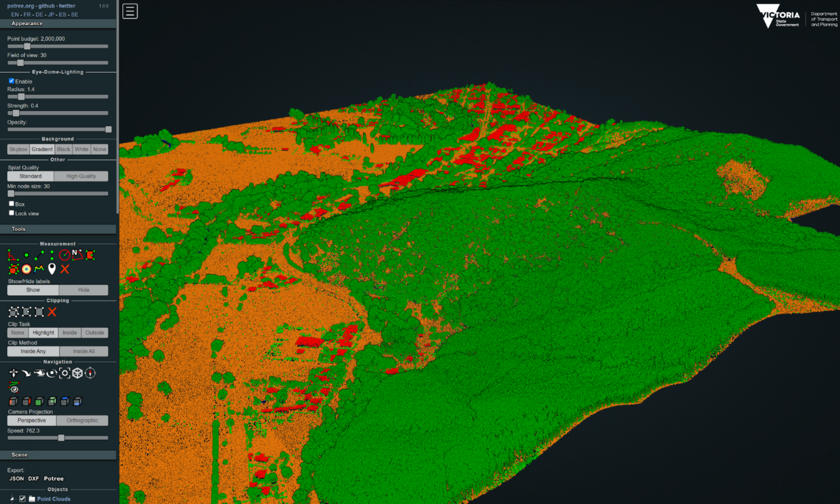Viewport: 840px width, 504px height.
Task: Select the Skybox background option
Action: pyautogui.click(x=16, y=149)
